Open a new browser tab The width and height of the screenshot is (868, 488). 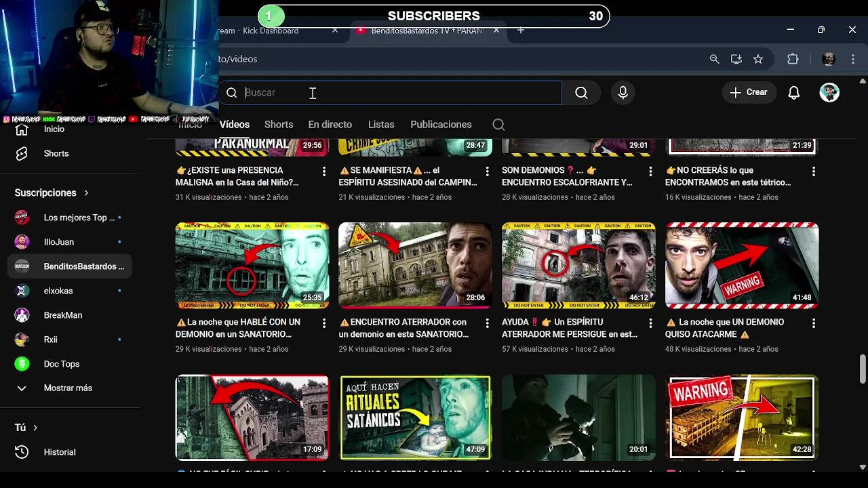pos(521,30)
